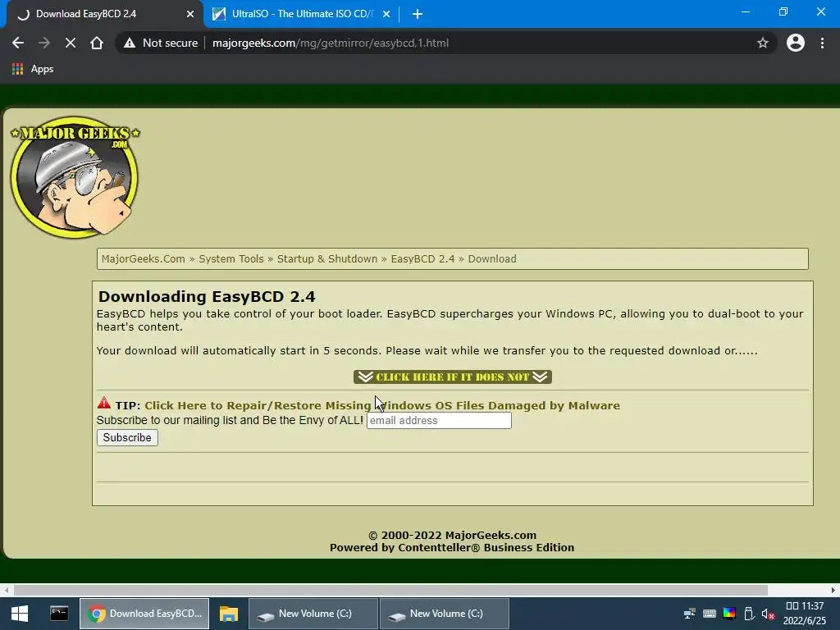
Task: Click the MajorGeeks logo
Action: tap(75, 177)
